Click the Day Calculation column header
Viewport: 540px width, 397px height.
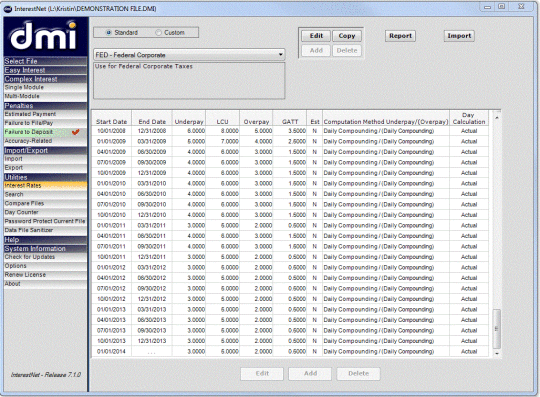(x=469, y=118)
